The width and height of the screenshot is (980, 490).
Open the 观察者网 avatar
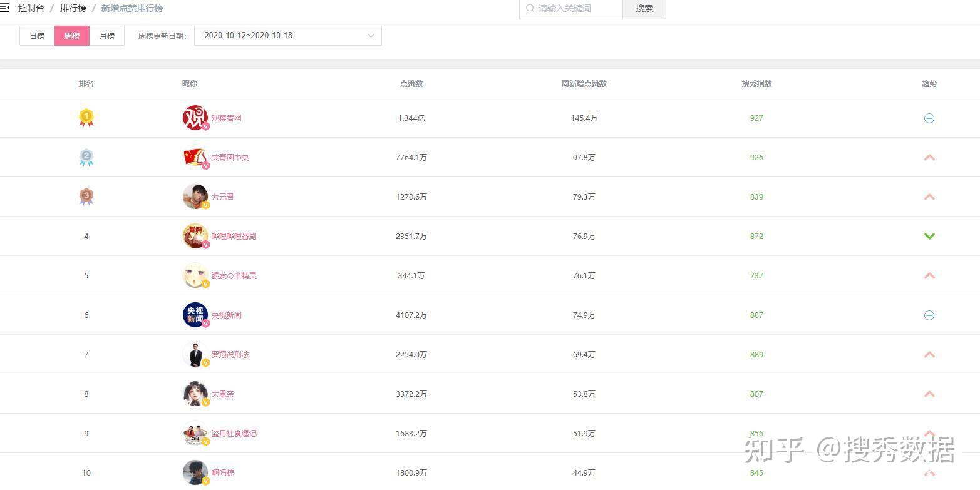[x=195, y=118]
